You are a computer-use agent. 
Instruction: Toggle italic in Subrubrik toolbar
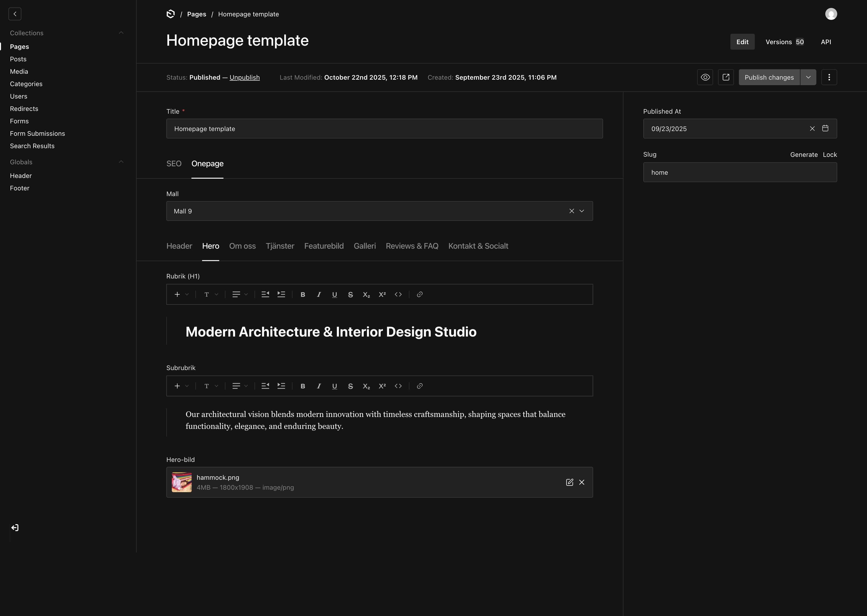click(319, 386)
